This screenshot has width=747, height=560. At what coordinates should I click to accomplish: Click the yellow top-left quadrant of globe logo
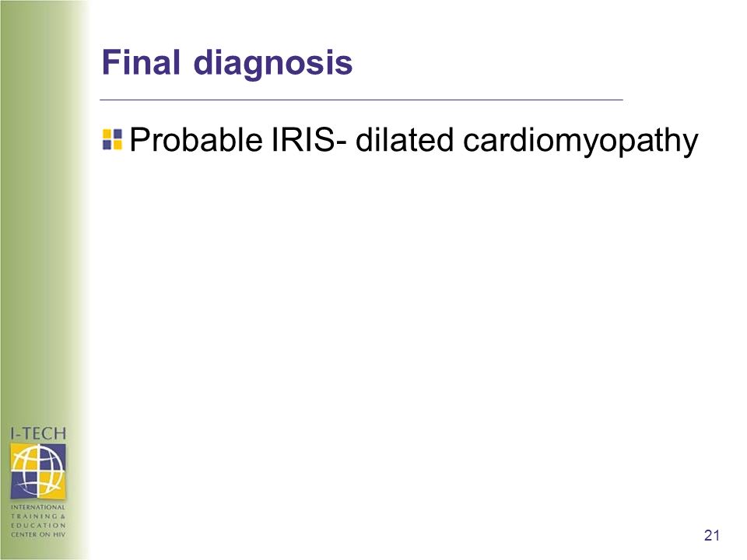[24, 457]
